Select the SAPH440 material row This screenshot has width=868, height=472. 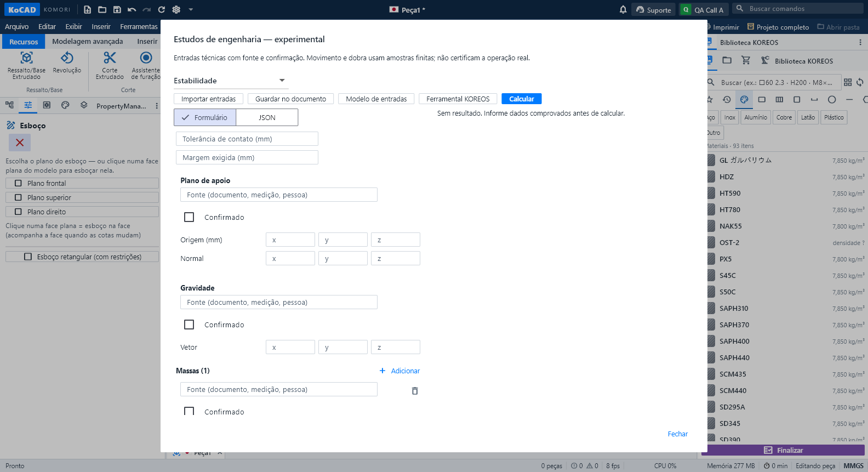(786, 357)
